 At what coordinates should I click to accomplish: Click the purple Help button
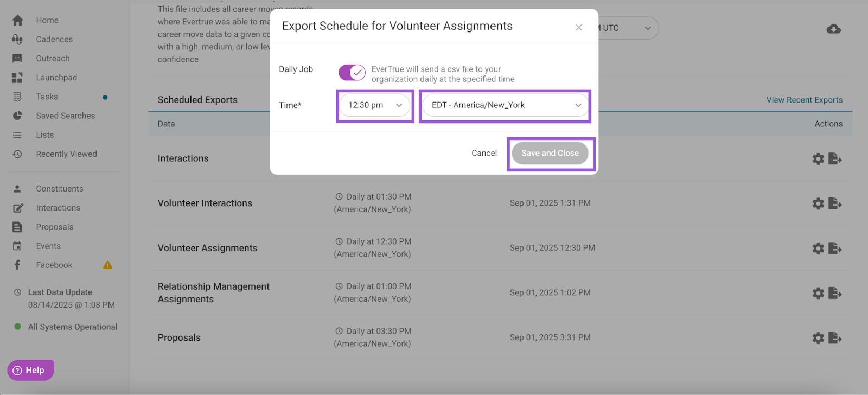[30, 371]
